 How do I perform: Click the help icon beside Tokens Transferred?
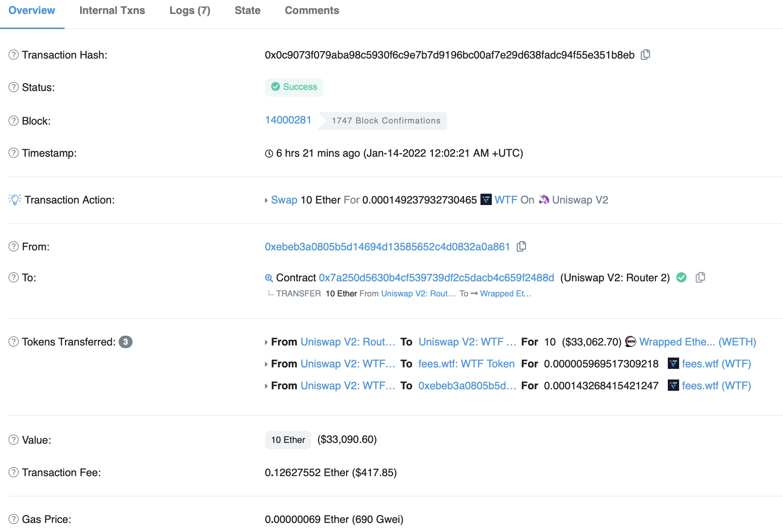click(14, 342)
